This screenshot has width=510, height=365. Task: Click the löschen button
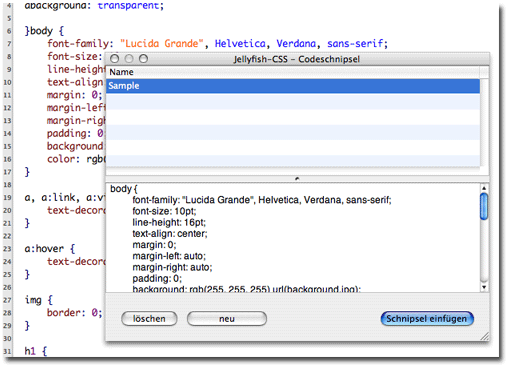149,319
